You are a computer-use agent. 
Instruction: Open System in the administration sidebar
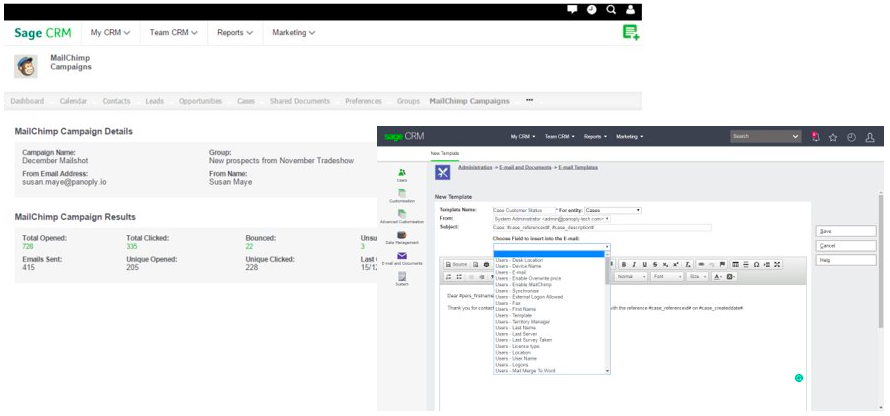402,279
